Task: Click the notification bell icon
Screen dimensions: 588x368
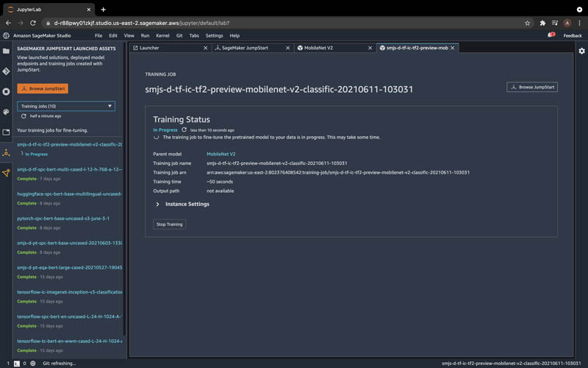Action: point(551,35)
